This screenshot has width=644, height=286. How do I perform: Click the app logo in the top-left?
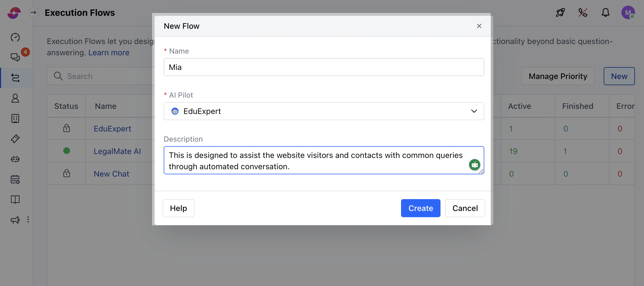click(x=14, y=13)
